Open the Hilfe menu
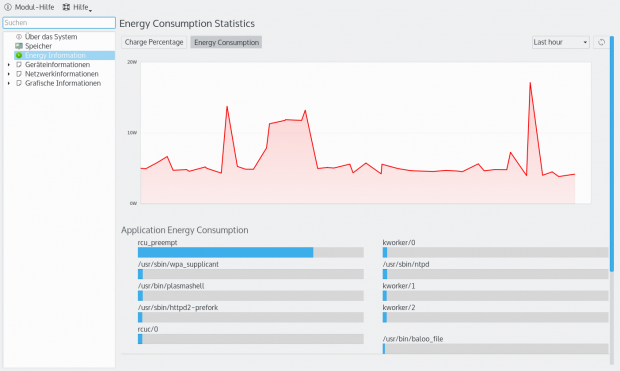Image resolution: width=620 pixels, height=371 pixels. click(78, 7)
